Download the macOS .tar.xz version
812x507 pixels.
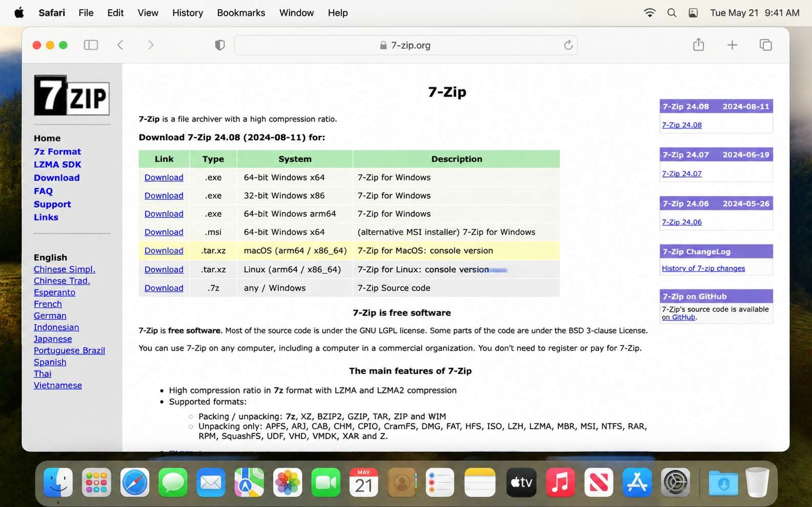pyautogui.click(x=164, y=251)
